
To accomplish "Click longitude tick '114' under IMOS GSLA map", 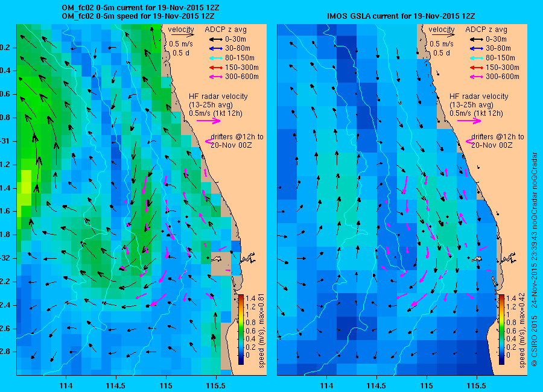I will [x=326, y=386].
